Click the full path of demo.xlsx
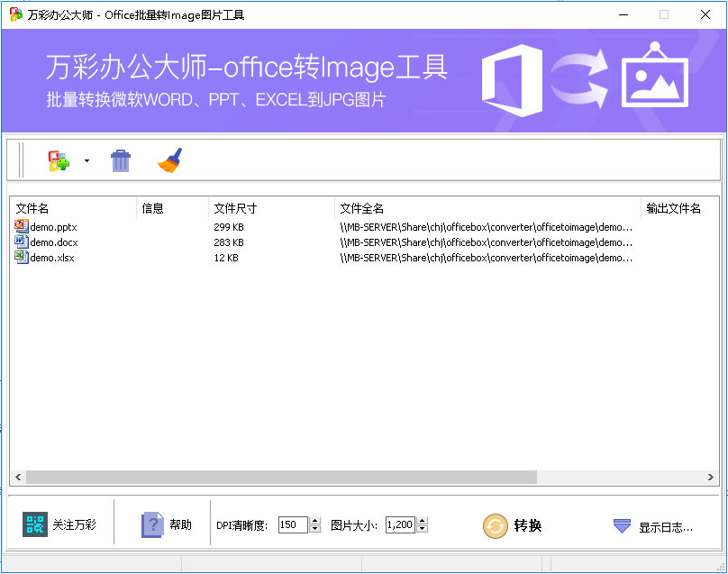 (487, 258)
